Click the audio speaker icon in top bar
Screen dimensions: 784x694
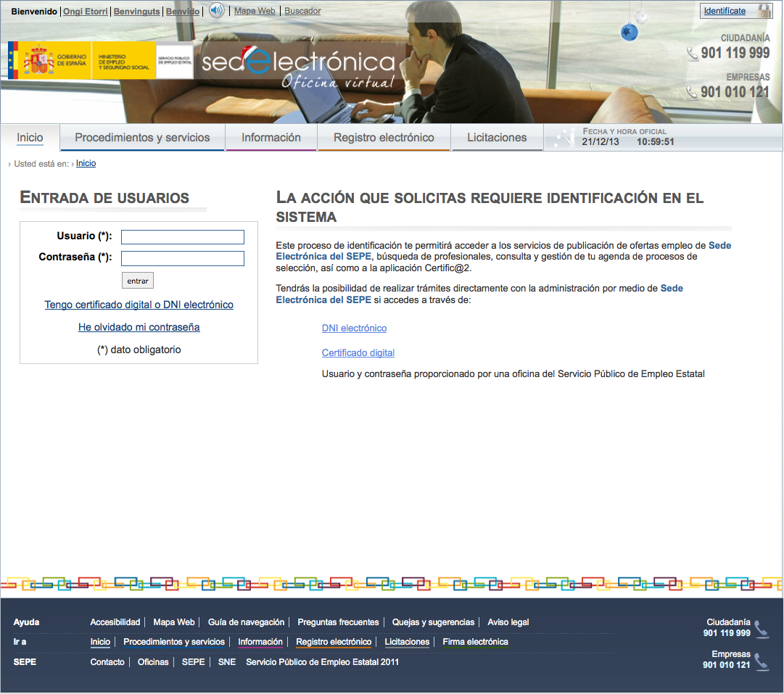click(217, 10)
